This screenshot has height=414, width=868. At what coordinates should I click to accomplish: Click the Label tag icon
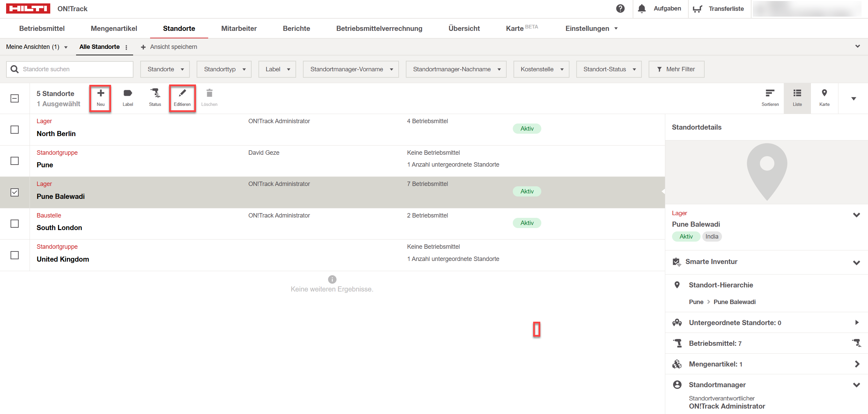[x=128, y=93]
